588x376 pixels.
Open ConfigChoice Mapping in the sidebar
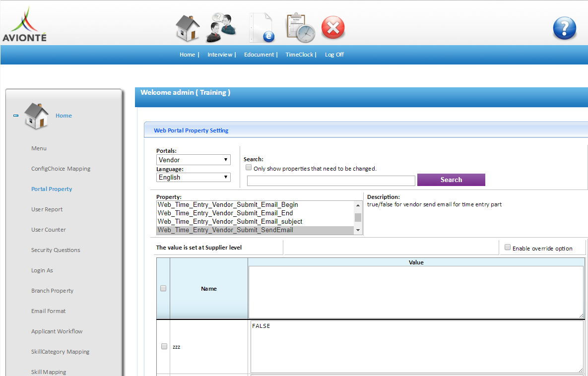pyautogui.click(x=61, y=169)
